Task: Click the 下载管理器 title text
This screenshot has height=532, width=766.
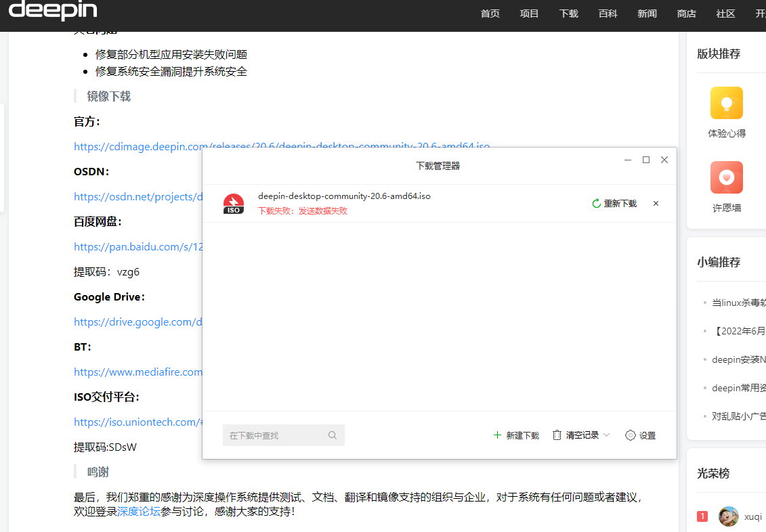Action: coord(438,166)
